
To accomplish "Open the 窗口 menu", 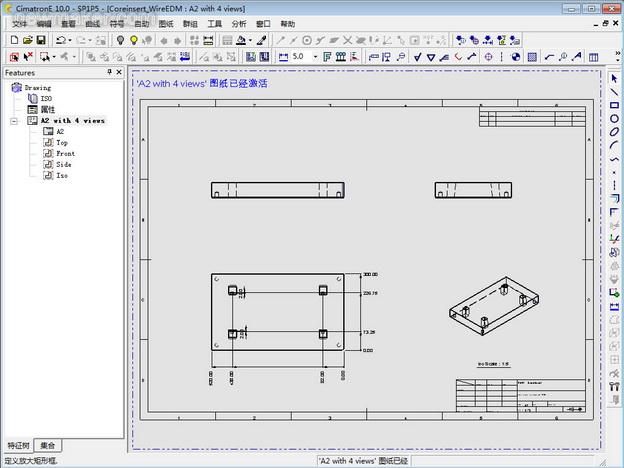I will (x=263, y=24).
